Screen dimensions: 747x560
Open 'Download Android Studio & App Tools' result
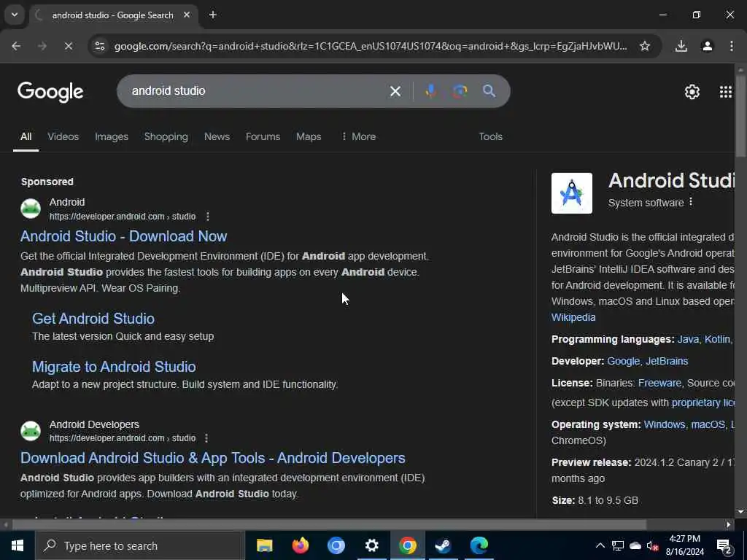[212, 458]
